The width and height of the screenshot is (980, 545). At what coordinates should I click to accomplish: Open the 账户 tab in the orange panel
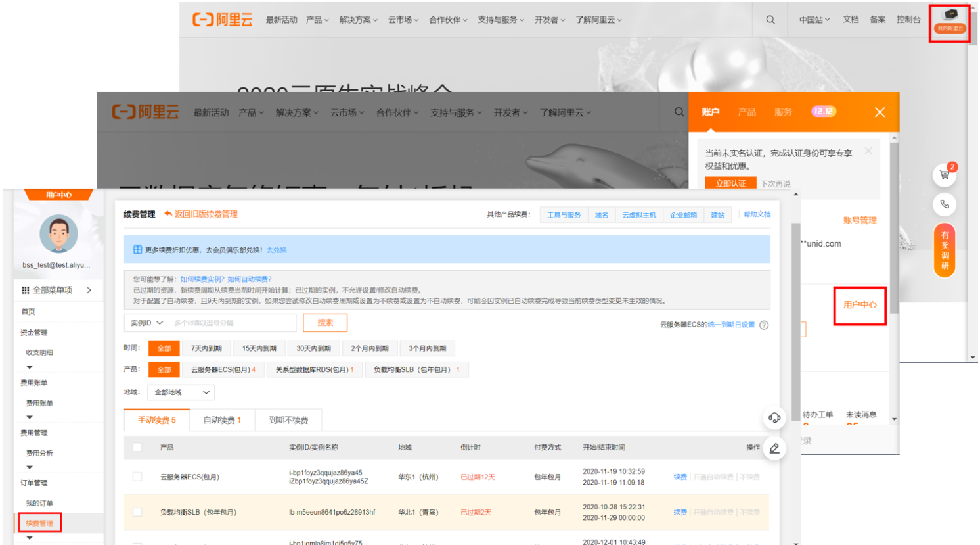point(711,112)
